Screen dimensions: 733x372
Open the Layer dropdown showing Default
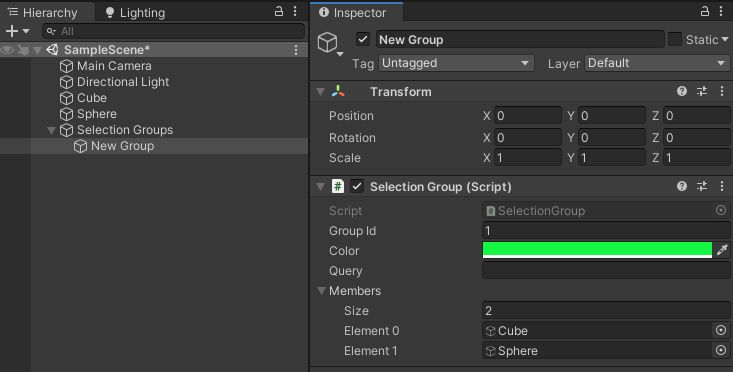coord(657,63)
